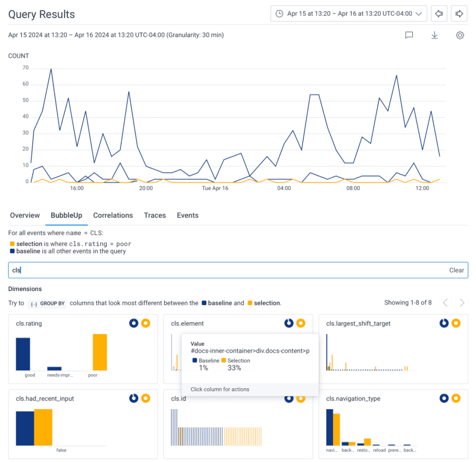This screenshot has height=462, width=476.
Task: Shift time range forward with right arrow
Action: tap(459, 13)
